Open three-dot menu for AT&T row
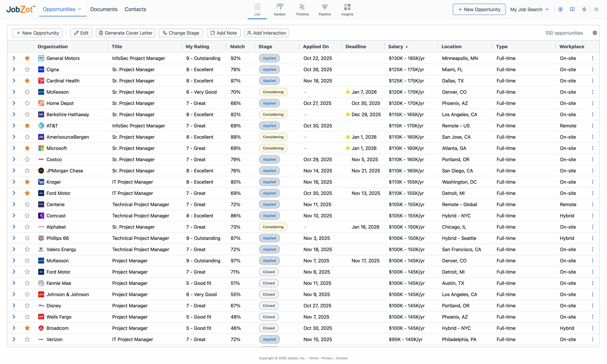 pos(592,126)
